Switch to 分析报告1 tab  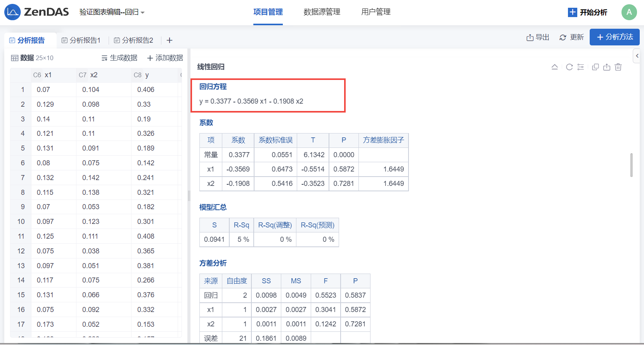pos(81,40)
